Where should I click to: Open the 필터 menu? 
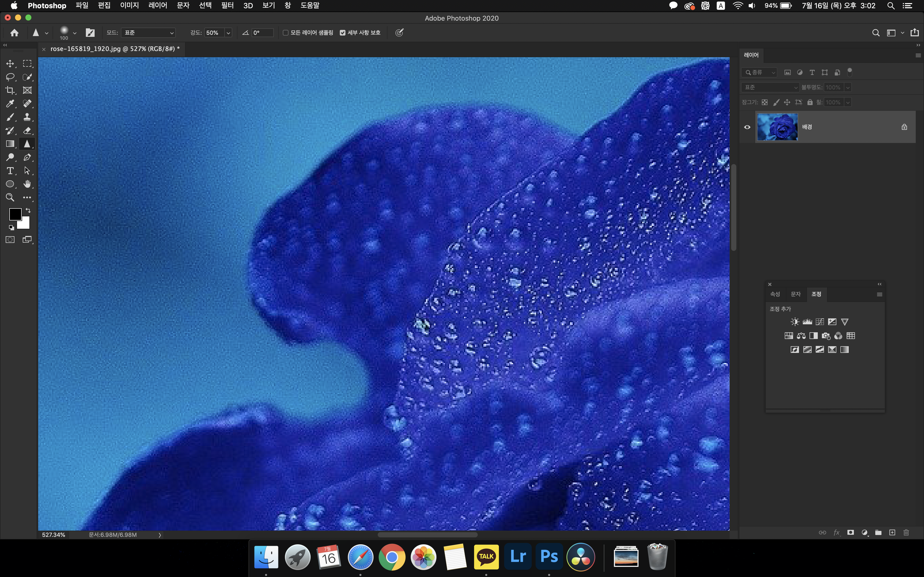(x=227, y=5)
